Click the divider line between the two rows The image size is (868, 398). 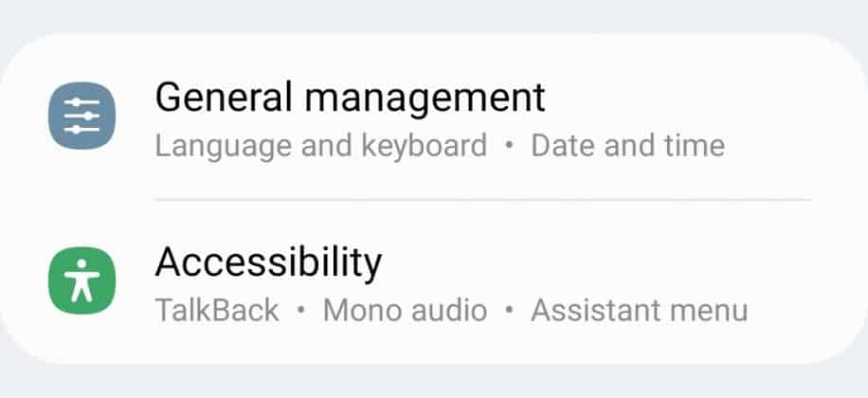tap(481, 200)
